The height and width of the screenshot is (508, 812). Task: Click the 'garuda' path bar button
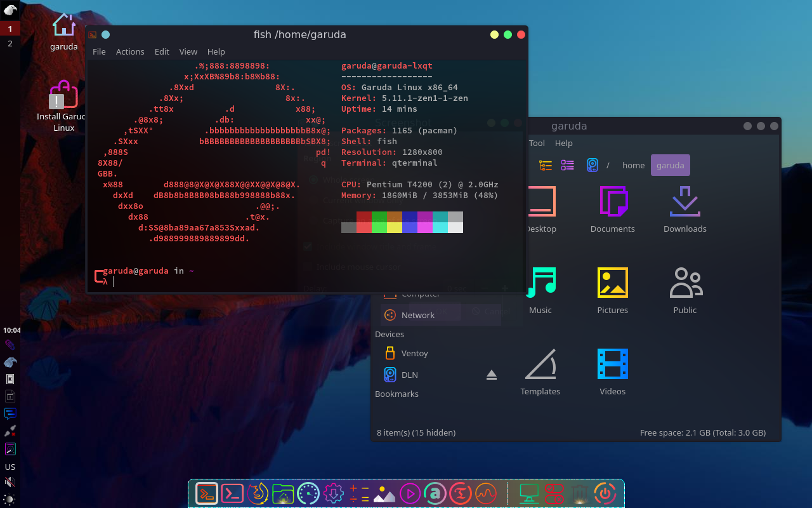coord(671,165)
